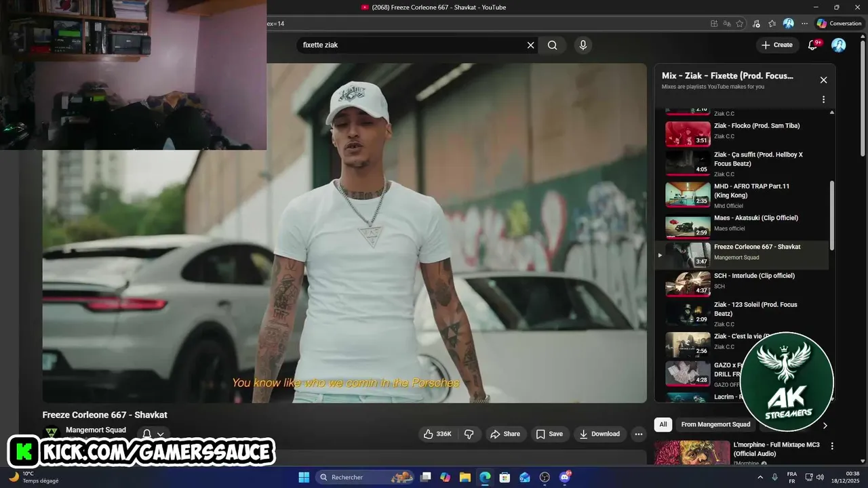Close the Mix playlist panel
The height and width of the screenshot is (488, 868).
point(823,80)
